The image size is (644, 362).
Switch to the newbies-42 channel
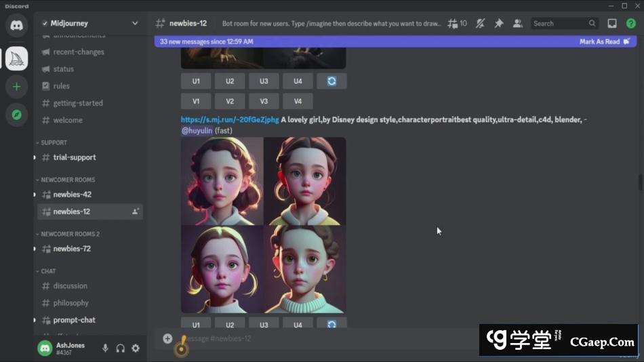click(x=72, y=195)
